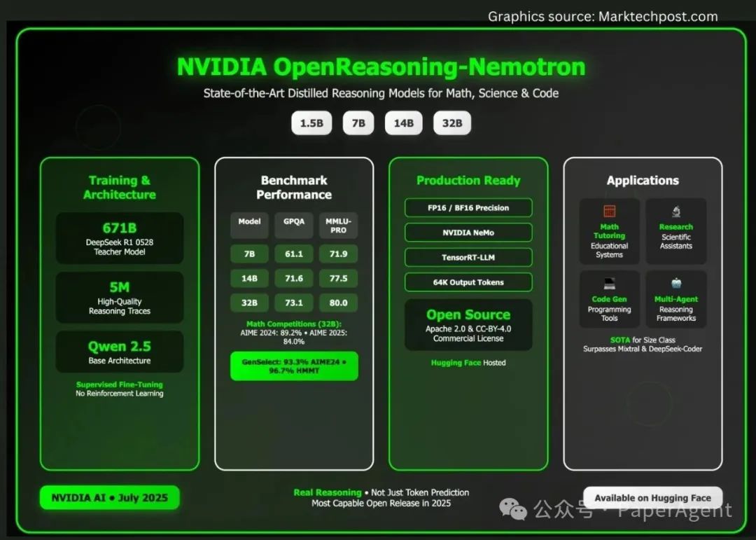Click the Training & Architecture heading
756x540 pixels.
click(120, 187)
